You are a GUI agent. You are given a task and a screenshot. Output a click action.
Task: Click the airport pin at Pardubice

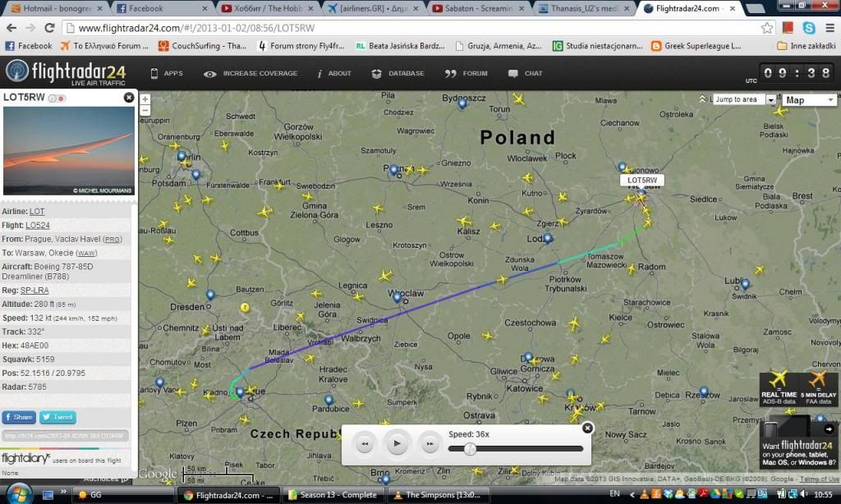[329, 400]
